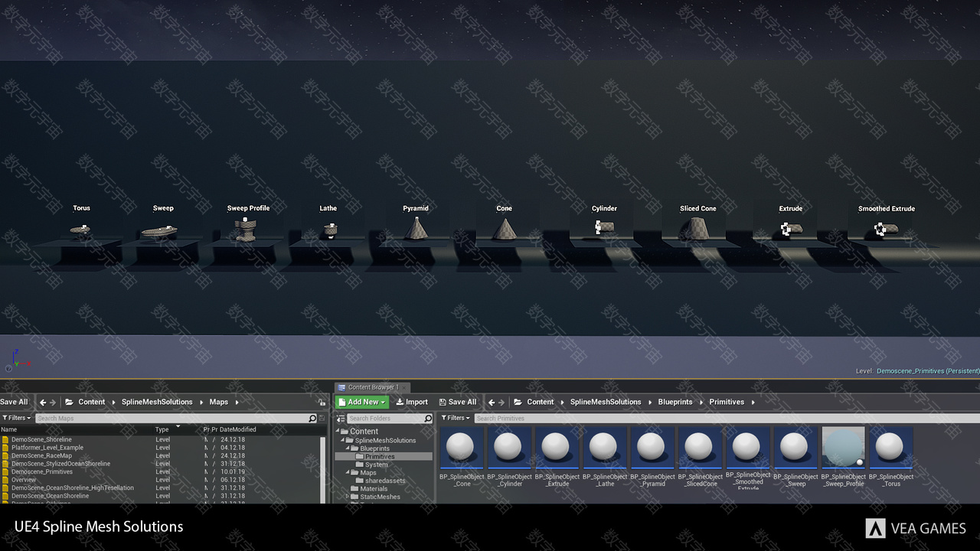Click the Import button
Image resolution: width=980 pixels, height=551 pixels.
click(412, 402)
